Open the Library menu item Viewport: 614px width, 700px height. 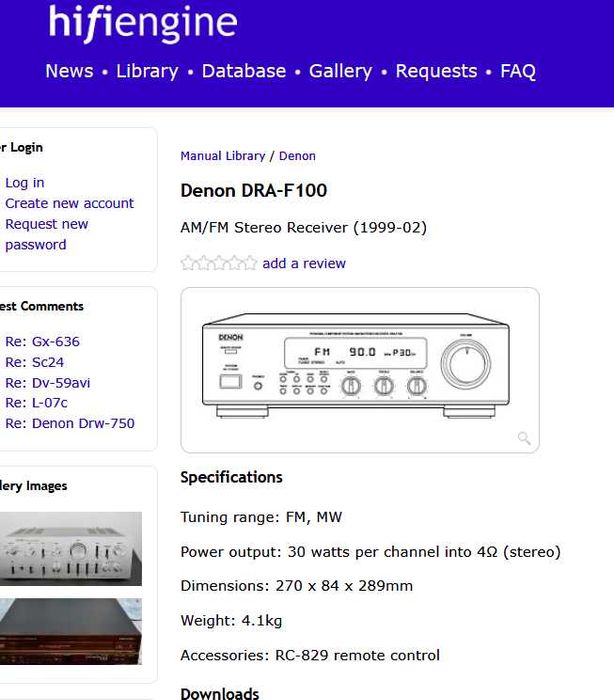(147, 71)
